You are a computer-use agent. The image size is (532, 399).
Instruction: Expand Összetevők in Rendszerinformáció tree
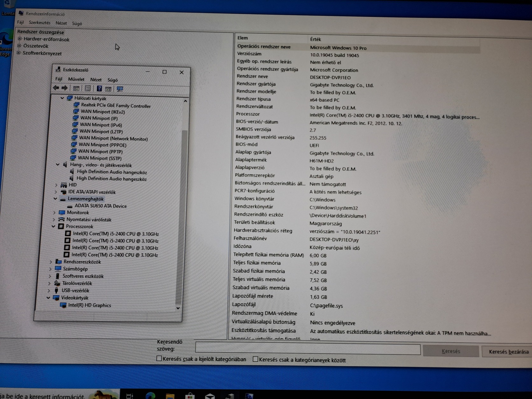(19, 46)
